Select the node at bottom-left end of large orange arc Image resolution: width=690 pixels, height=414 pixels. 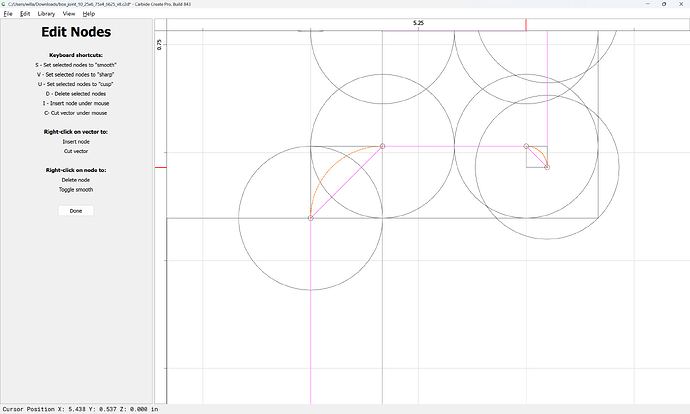point(311,218)
